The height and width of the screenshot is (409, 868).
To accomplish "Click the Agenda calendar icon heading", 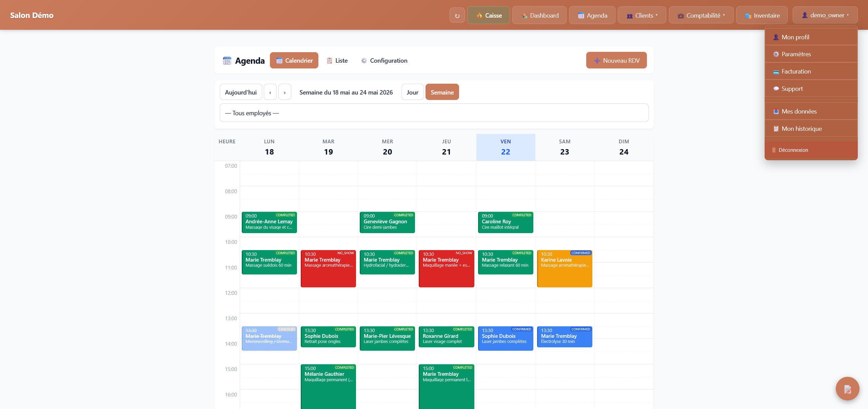I will tap(227, 60).
